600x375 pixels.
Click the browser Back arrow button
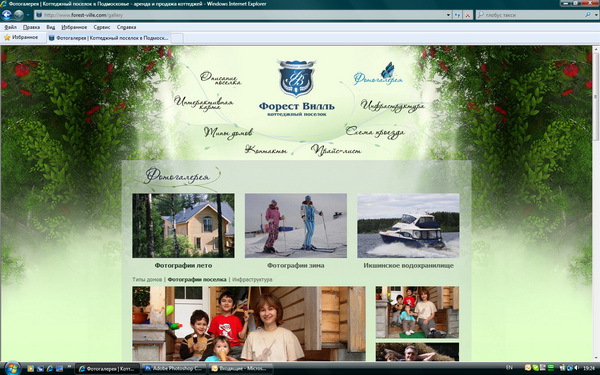tap(7, 15)
